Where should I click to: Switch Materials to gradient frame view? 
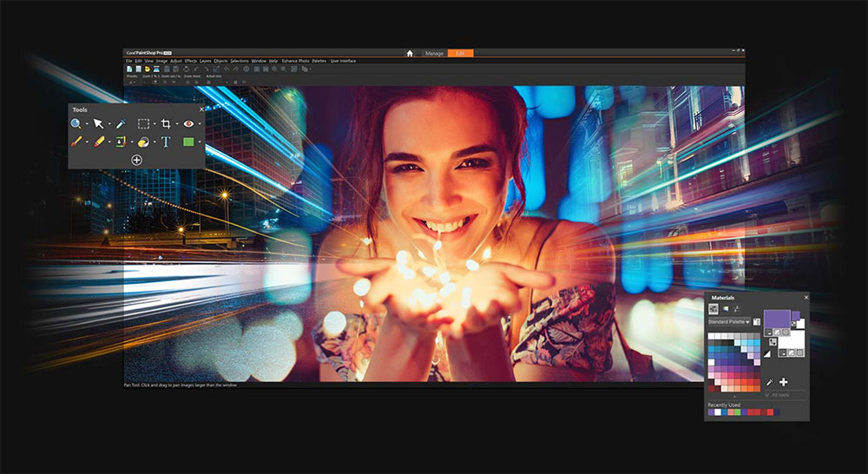[725, 309]
